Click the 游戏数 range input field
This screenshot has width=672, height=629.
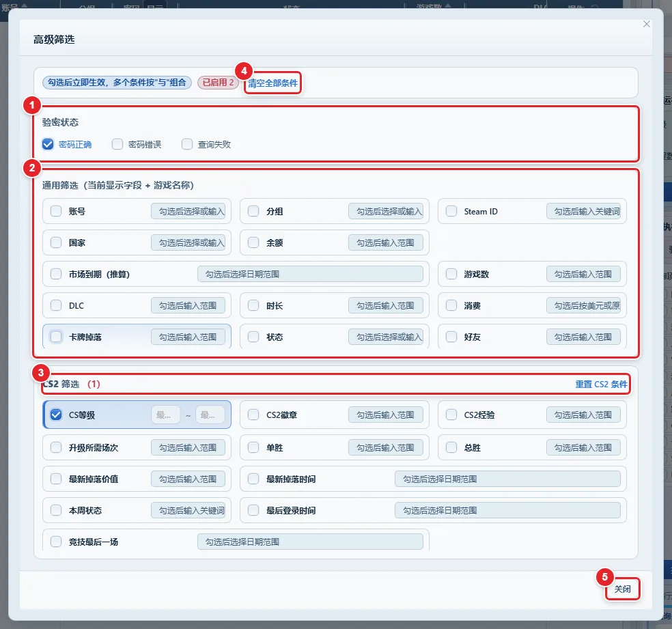583,275
